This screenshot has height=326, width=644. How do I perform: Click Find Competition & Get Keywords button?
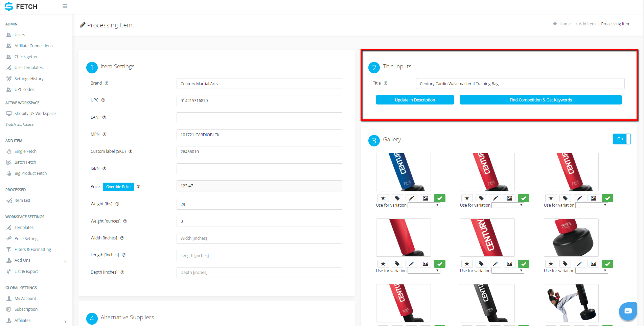(x=540, y=100)
